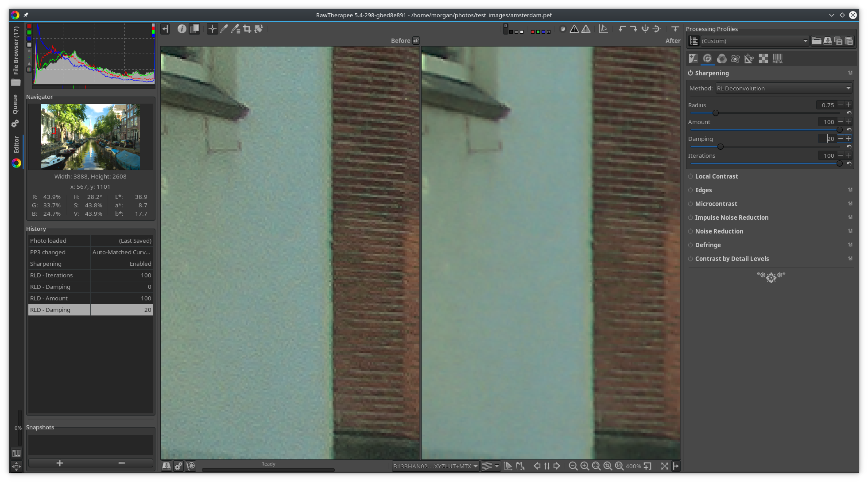The width and height of the screenshot is (868, 482).
Task: Open sharpening Method dropdown RL Deconvolution
Action: click(x=784, y=89)
